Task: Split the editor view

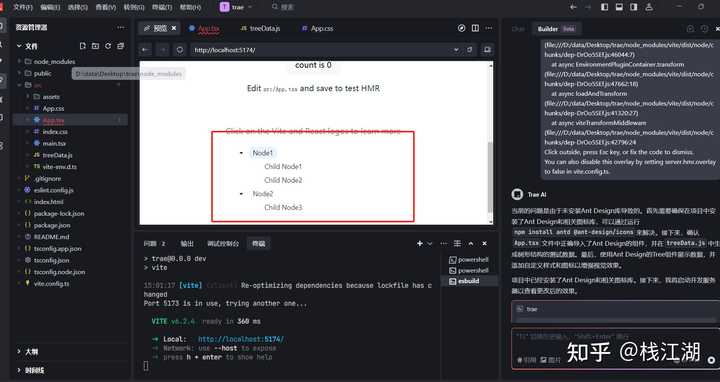Action: coord(475,28)
